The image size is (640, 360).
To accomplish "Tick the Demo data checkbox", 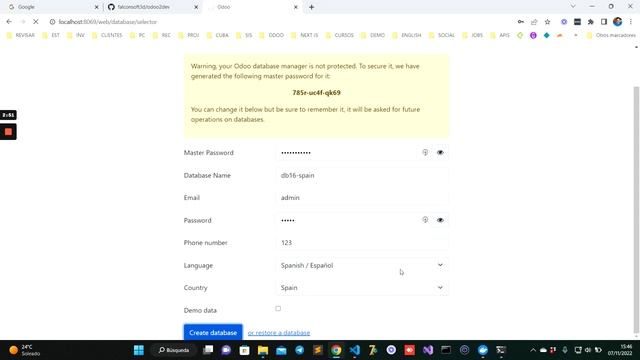I will [278, 309].
